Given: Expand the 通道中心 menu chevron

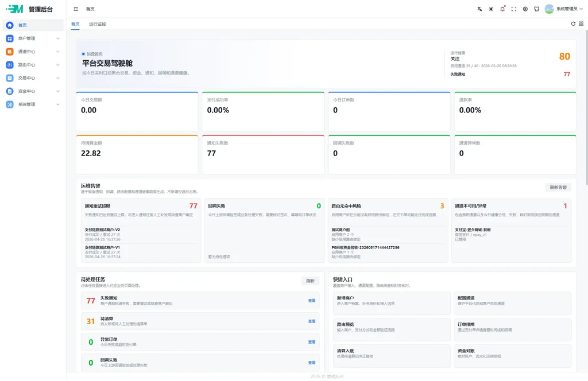Looking at the screenshot, I should [x=58, y=51].
